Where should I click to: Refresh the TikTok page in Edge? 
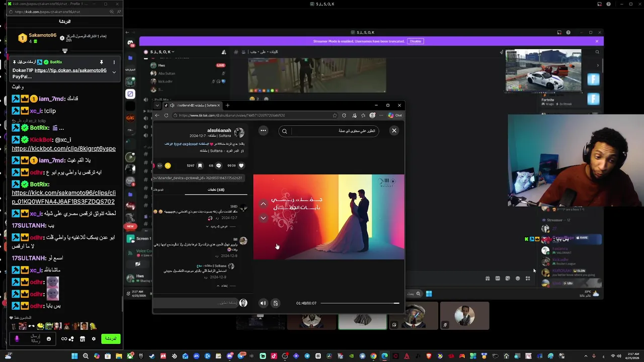[x=166, y=115]
